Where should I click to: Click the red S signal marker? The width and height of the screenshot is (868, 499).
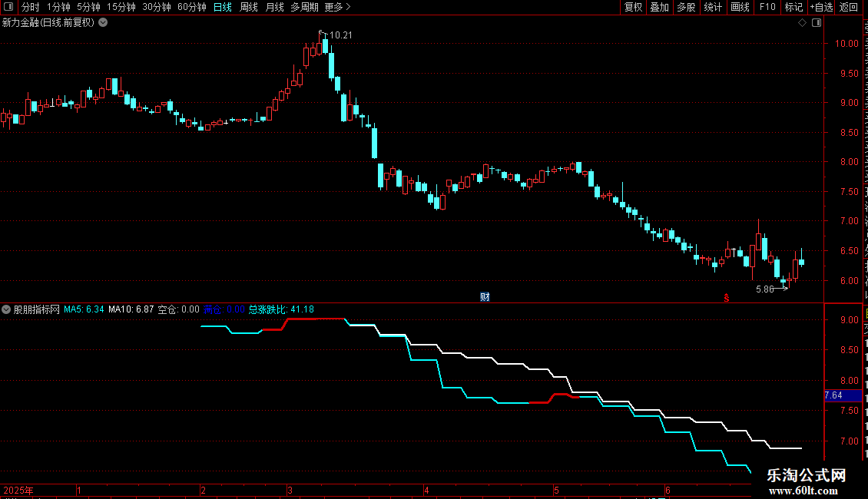(727, 298)
